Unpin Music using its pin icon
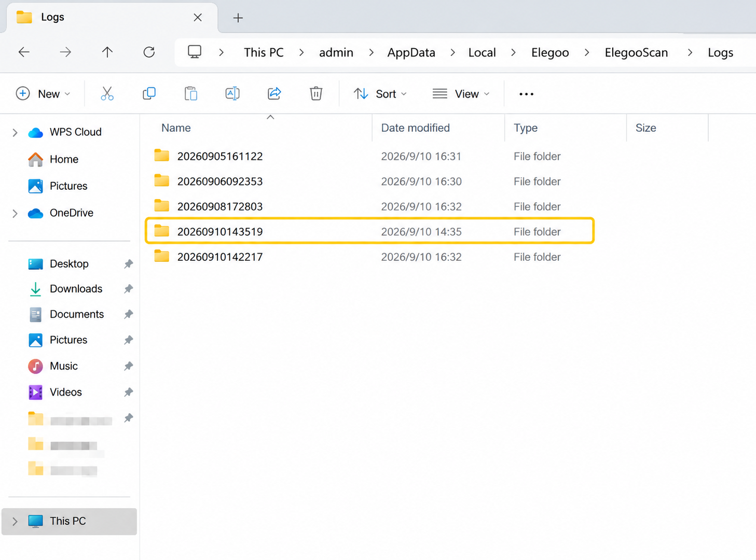This screenshot has height=560, width=756. (x=128, y=366)
